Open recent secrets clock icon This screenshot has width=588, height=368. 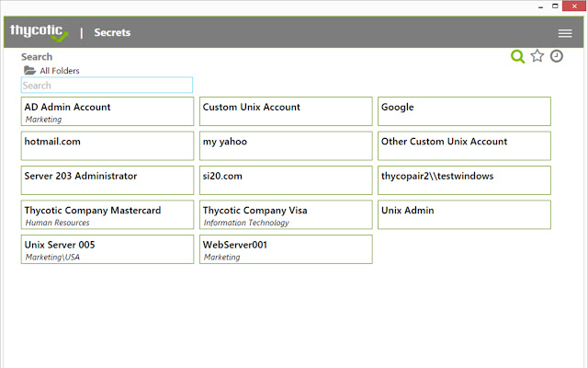557,56
